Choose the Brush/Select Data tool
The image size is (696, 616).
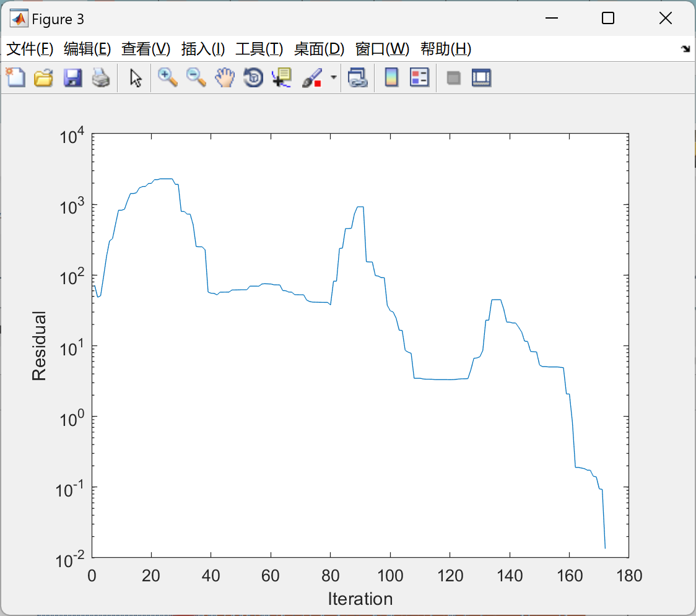pos(312,77)
